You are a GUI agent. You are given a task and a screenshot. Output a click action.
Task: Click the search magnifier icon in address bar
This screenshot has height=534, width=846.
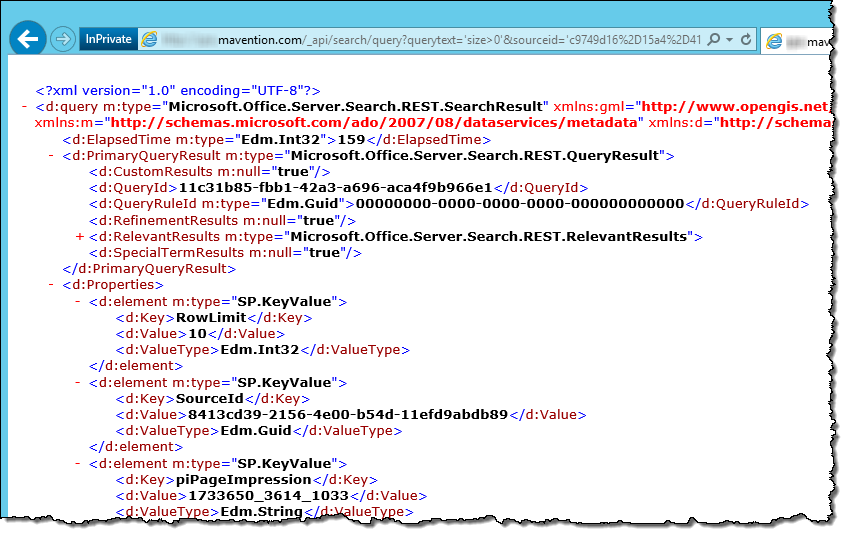713,39
